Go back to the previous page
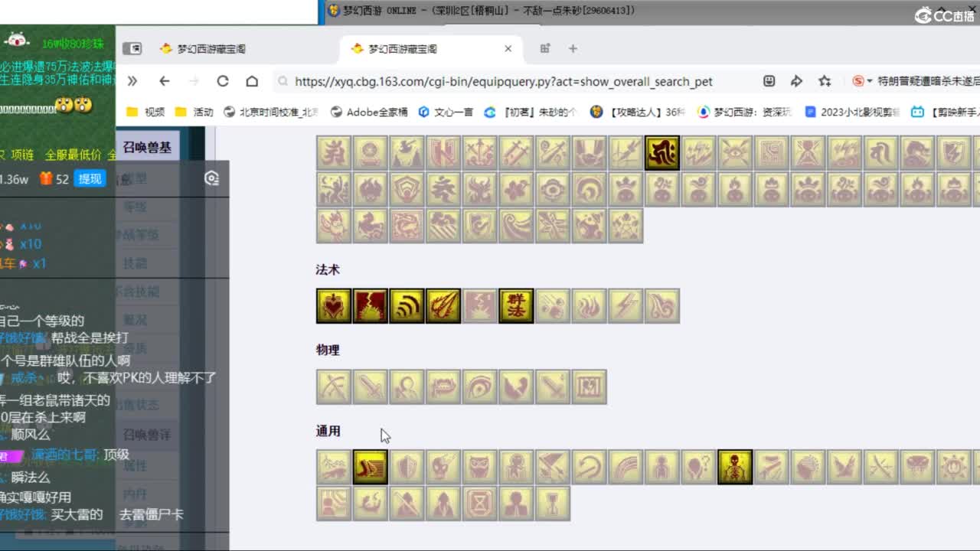Image resolution: width=980 pixels, height=551 pixels. [164, 81]
